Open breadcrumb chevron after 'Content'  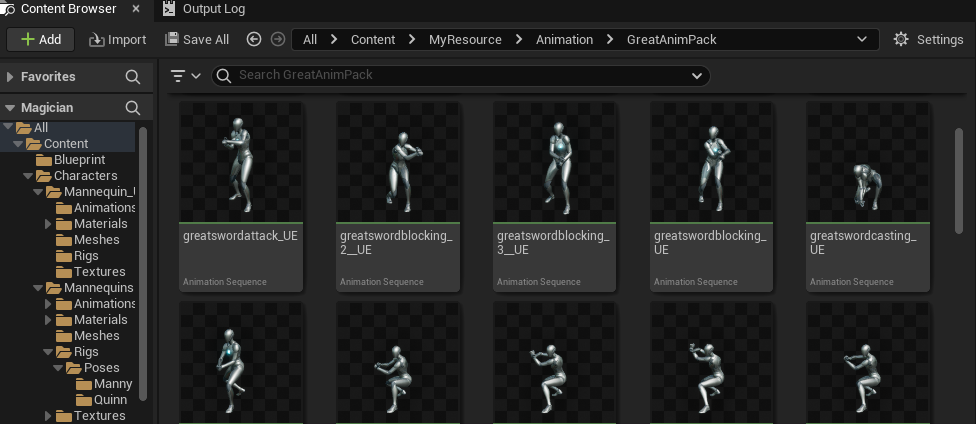pos(412,39)
